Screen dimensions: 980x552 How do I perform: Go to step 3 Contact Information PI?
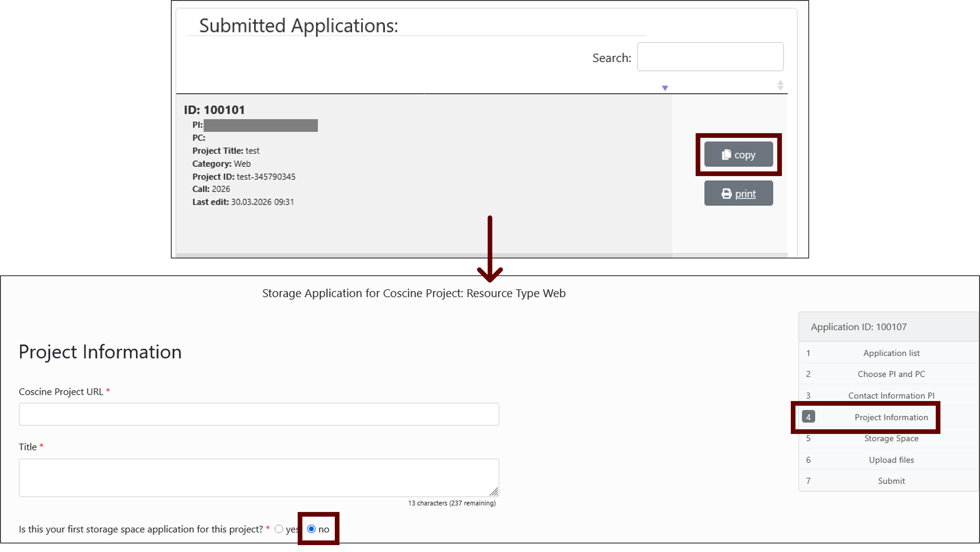(888, 395)
